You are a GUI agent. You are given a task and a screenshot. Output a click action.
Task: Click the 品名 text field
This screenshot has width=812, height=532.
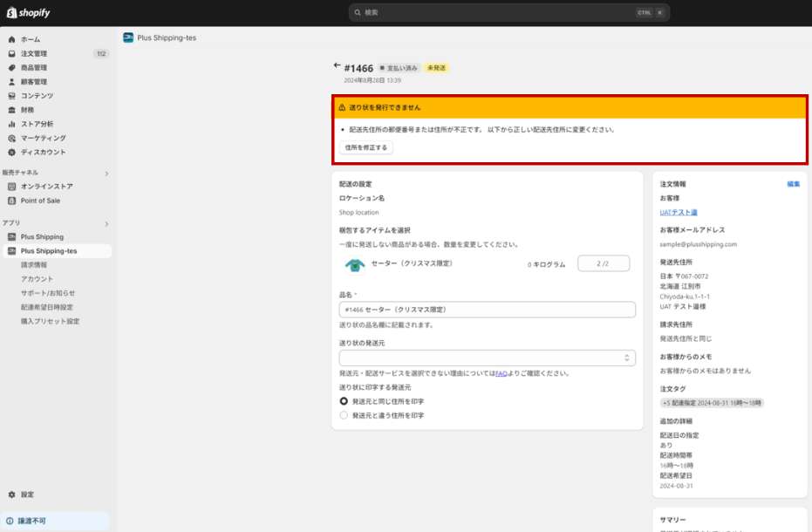click(x=487, y=310)
